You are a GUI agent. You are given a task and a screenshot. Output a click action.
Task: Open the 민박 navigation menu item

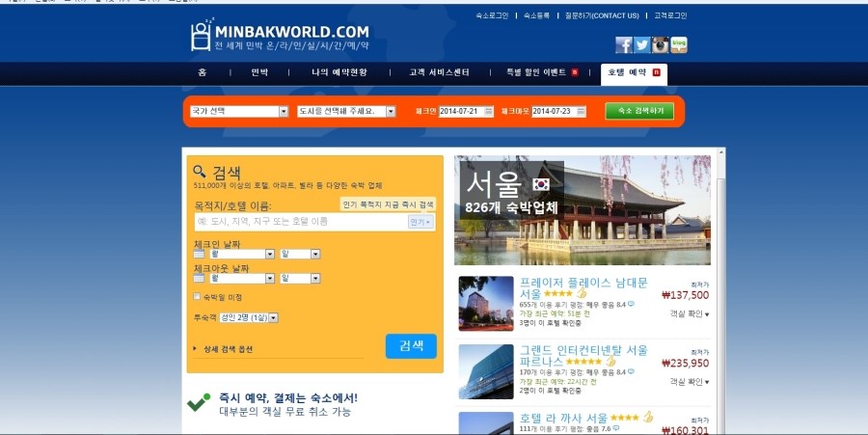(x=259, y=72)
